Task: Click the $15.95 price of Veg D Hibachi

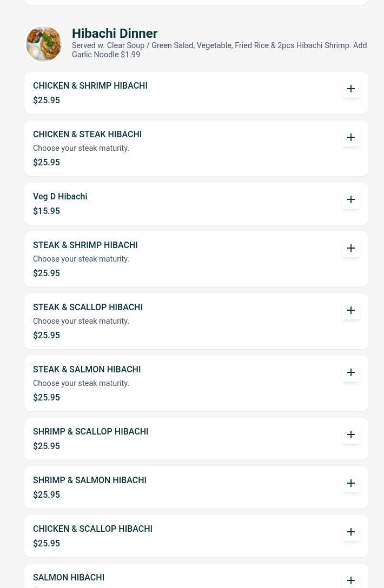Action: pos(47,211)
